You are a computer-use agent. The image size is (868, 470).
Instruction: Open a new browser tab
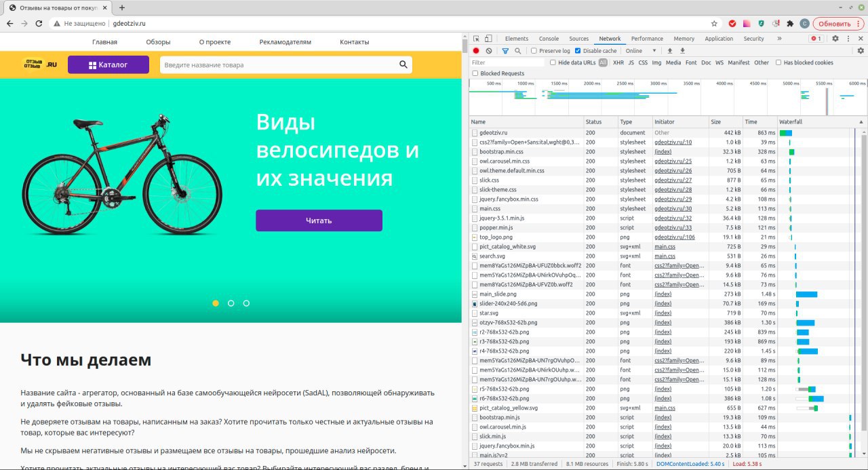122,7
